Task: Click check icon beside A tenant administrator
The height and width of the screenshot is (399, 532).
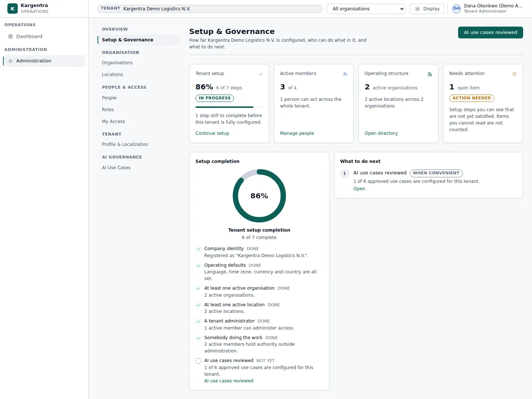Action: (198, 321)
